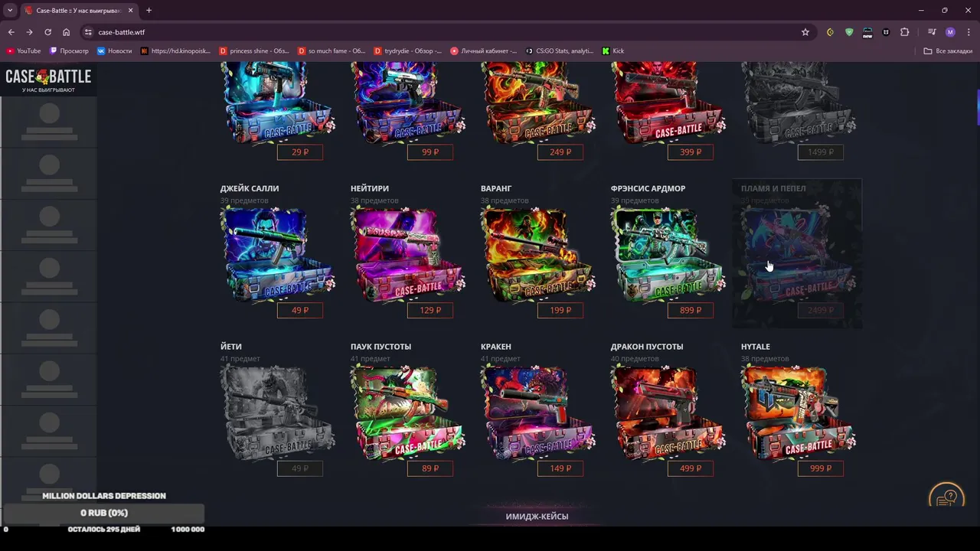The width and height of the screenshot is (980, 551).
Task: Click the НЕЙТИРИ case title
Action: [x=370, y=188]
